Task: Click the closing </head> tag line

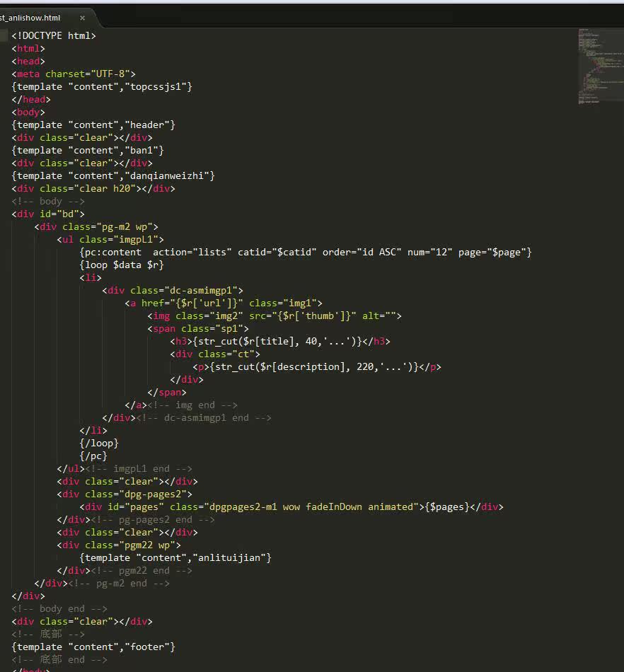Action: 31,100
